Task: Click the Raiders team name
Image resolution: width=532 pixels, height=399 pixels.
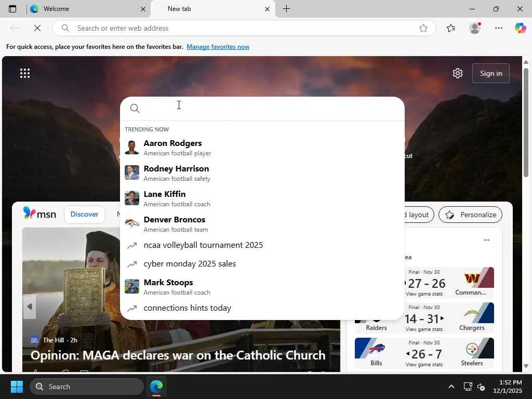Action: coord(376,328)
